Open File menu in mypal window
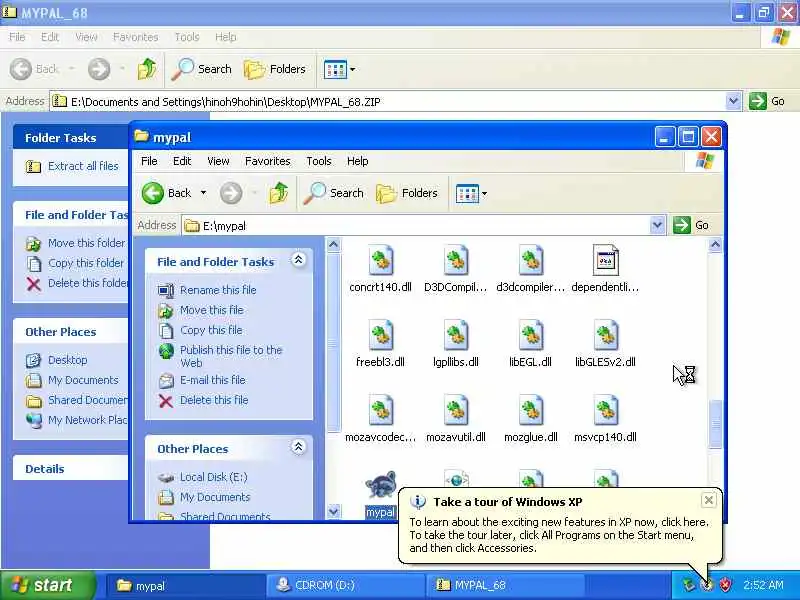The width and height of the screenshot is (800, 600). point(149,161)
